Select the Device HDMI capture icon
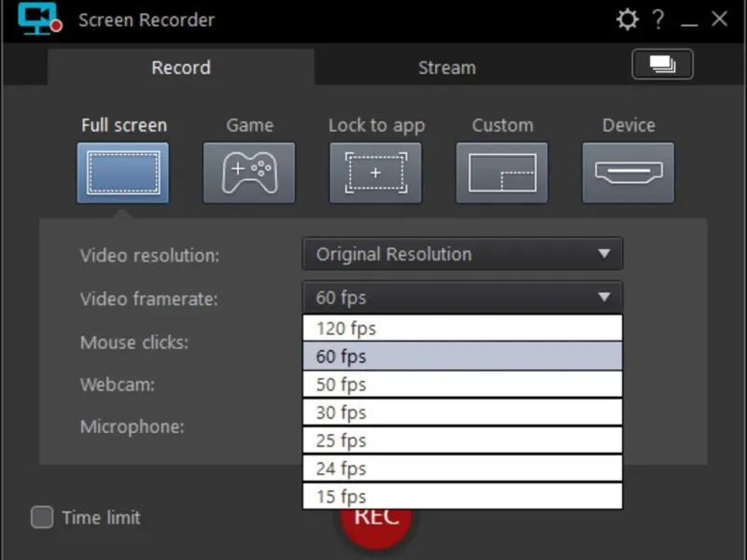 pyautogui.click(x=627, y=173)
